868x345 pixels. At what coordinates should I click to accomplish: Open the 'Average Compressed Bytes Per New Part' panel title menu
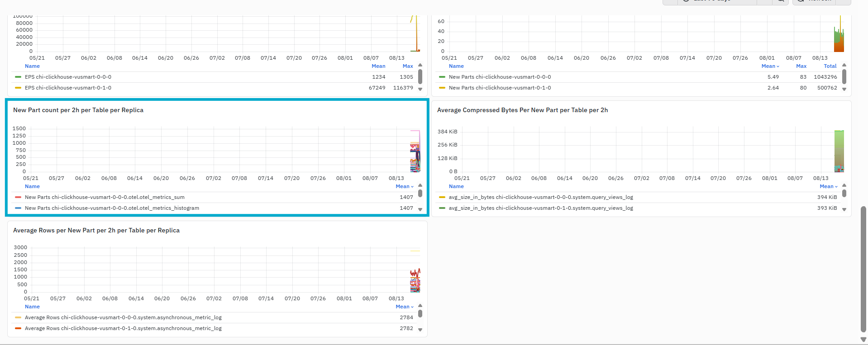(x=522, y=110)
